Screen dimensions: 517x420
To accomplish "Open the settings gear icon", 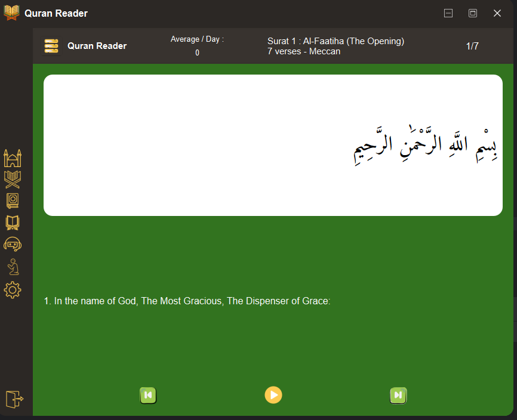I will click(x=13, y=290).
